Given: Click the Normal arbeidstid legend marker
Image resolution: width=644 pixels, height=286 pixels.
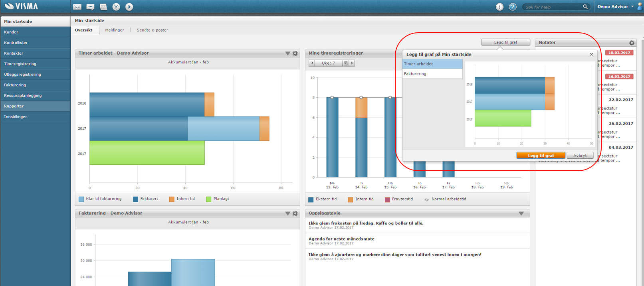Looking at the screenshot, I should pyautogui.click(x=427, y=199).
